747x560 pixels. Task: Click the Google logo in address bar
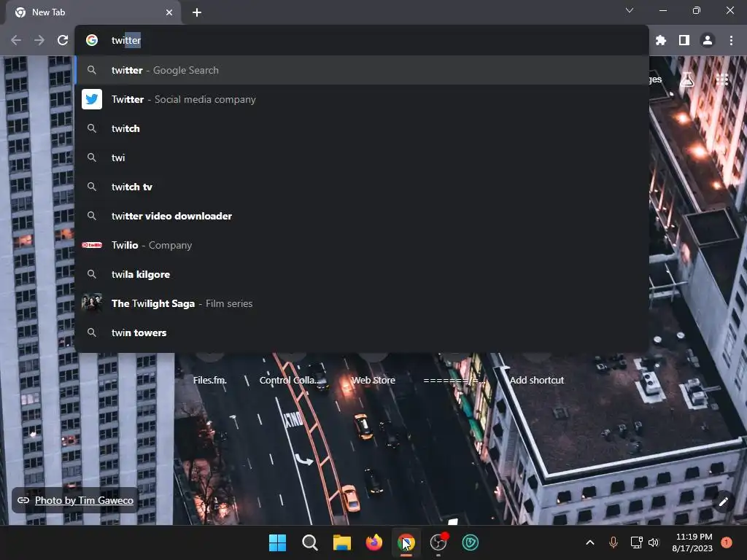click(92, 41)
